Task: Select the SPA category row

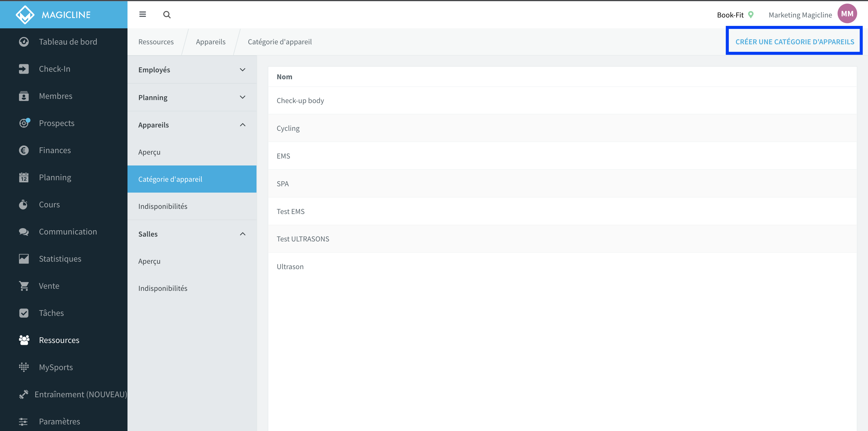Action: pos(562,184)
